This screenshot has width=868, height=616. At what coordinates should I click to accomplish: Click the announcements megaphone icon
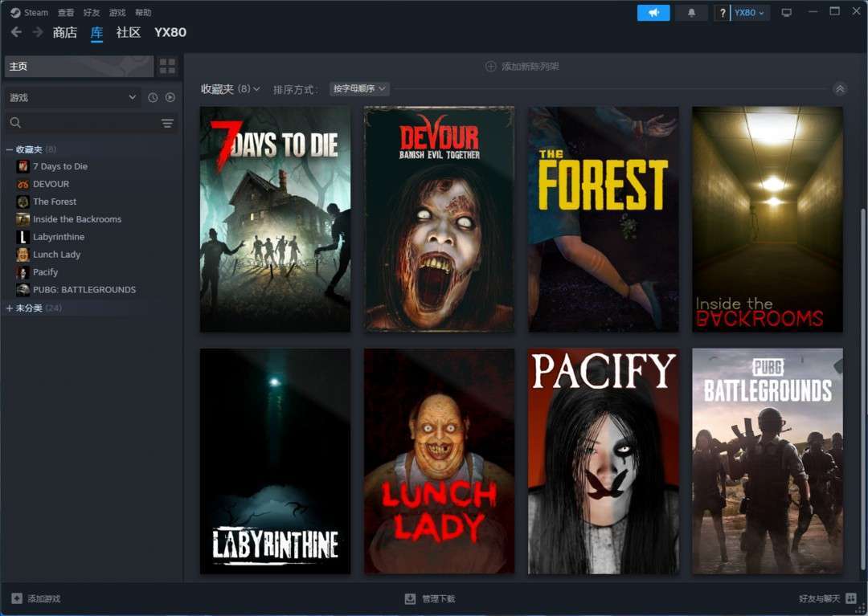point(653,13)
